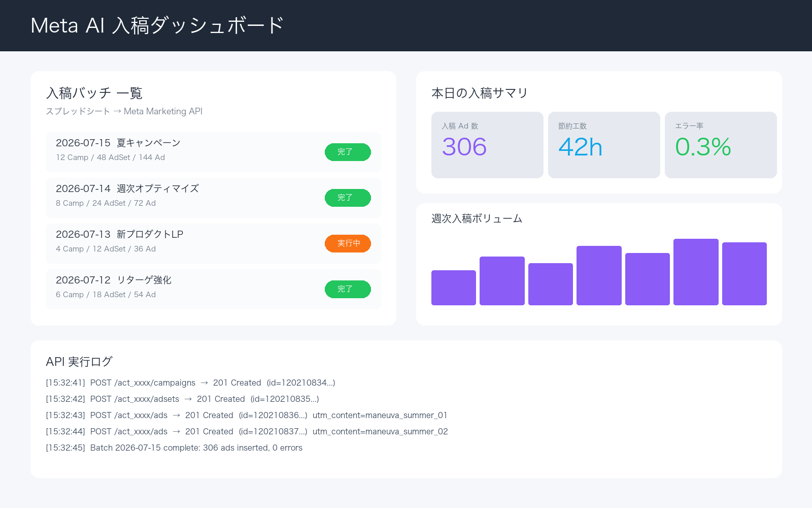Click the 実行中 badge for 新プロダクトLP
812x508 pixels.
click(348, 243)
